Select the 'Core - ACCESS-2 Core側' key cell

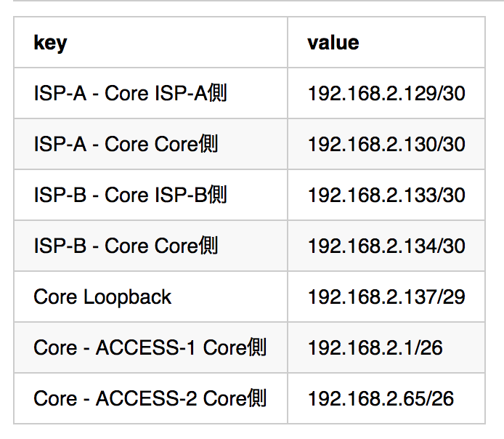click(x=150, y=398)
